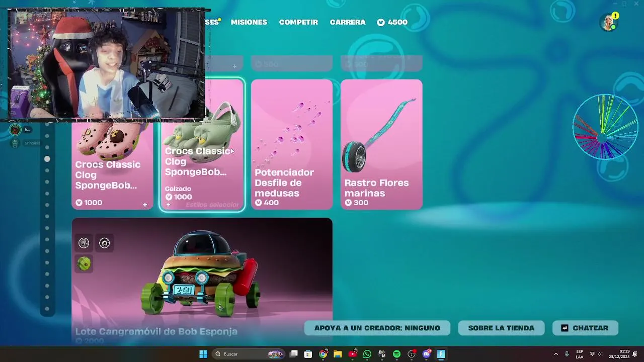Select the pink Crocs Classic Clog SpongeBob card
Viewport: 644px width, 362px height.
click(112, 166)
